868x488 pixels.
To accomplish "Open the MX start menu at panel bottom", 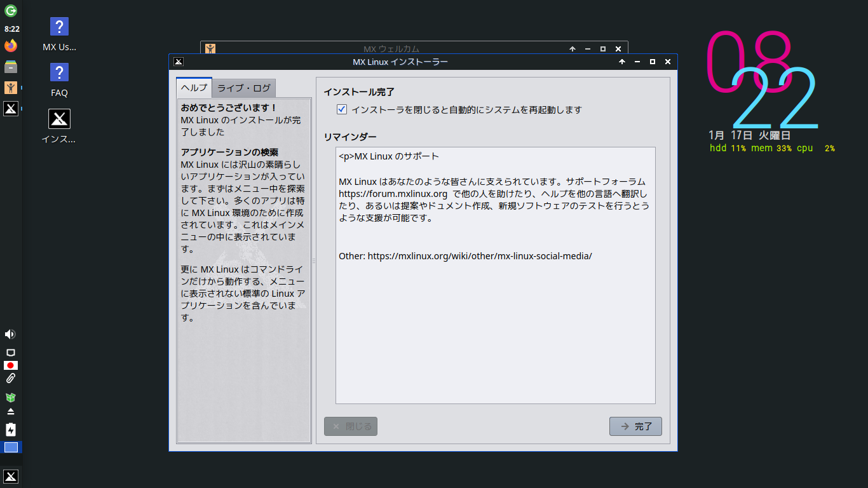I will coord(11,477).
